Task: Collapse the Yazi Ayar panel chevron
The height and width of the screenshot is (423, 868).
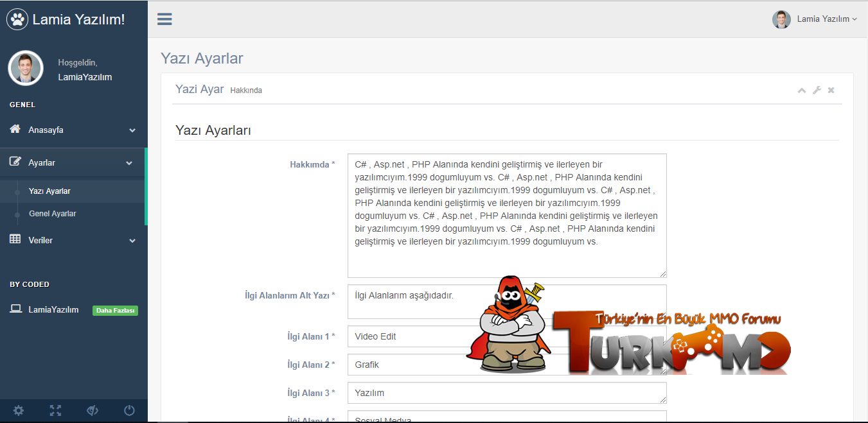Action: tap(802, 91)
